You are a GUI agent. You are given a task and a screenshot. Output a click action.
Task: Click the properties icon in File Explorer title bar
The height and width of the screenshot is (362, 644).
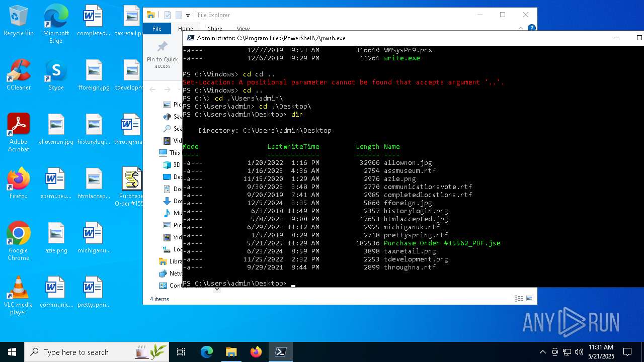pyautogui.click(x=168, y=15)
